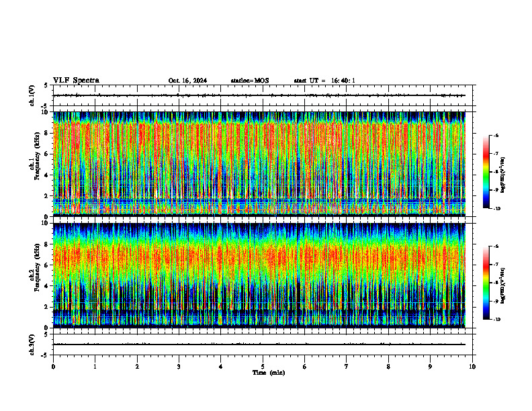Click the ch.1(V) waveform axis label
The image size is (532, 411).
click(32, 95)
